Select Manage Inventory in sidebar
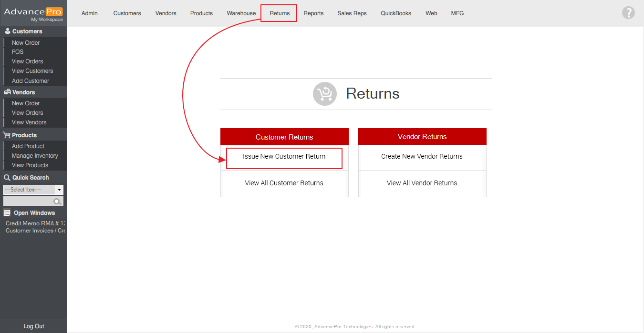 click(x=35, y=156)
